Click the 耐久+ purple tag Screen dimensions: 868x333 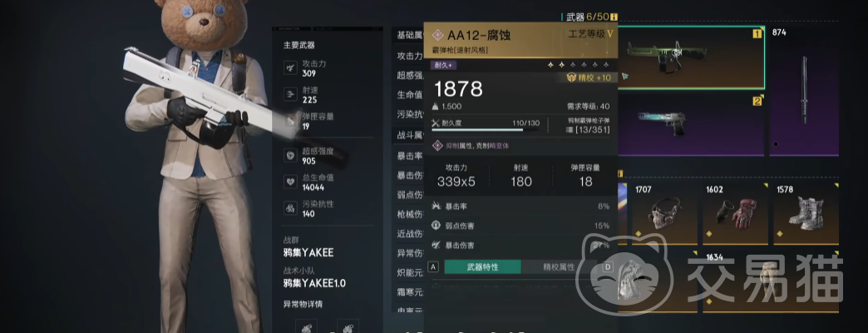pyautogui.click(x=443, y=66)
